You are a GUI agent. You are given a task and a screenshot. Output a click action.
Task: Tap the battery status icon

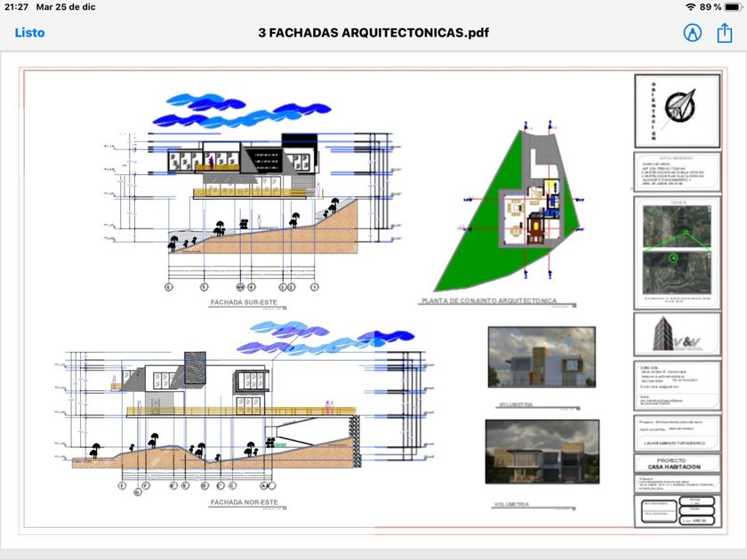click(732, 7)
